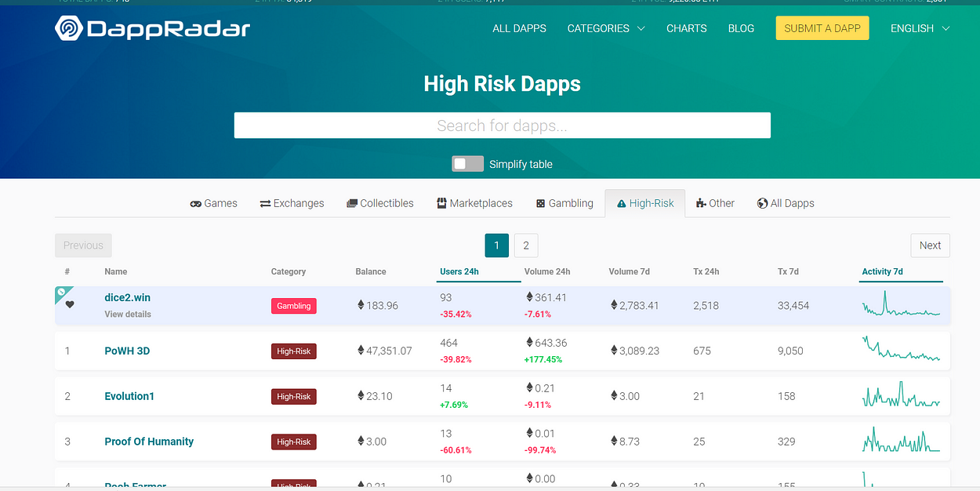
Task: Favorite dice2.win with the heart icon
Action: pos(70,304)
